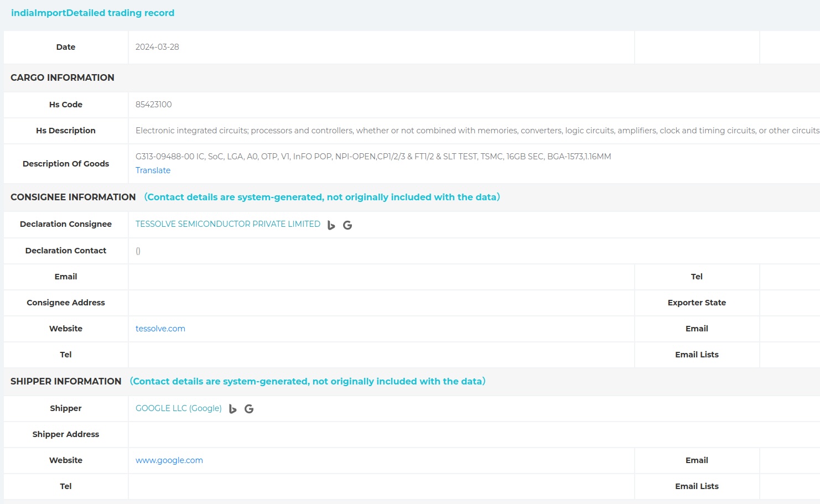Click the Hs Description text about integrated circuits
This screenshot has width=820, height=504.
478,131
